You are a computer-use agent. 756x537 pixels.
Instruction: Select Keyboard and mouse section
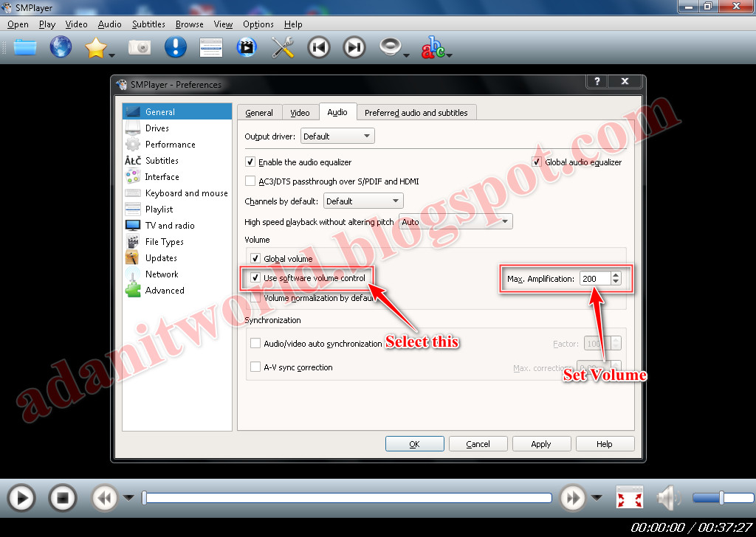click(x=177, y=193)
